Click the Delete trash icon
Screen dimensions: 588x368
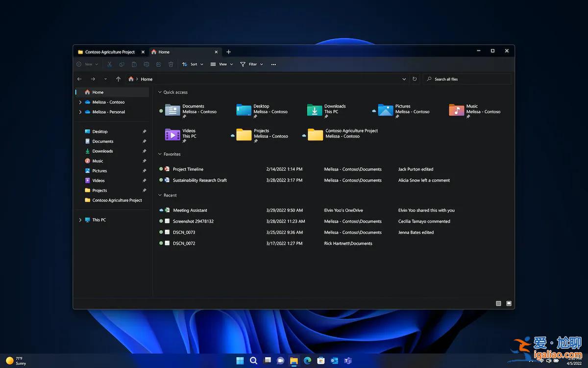pos(171,64)
